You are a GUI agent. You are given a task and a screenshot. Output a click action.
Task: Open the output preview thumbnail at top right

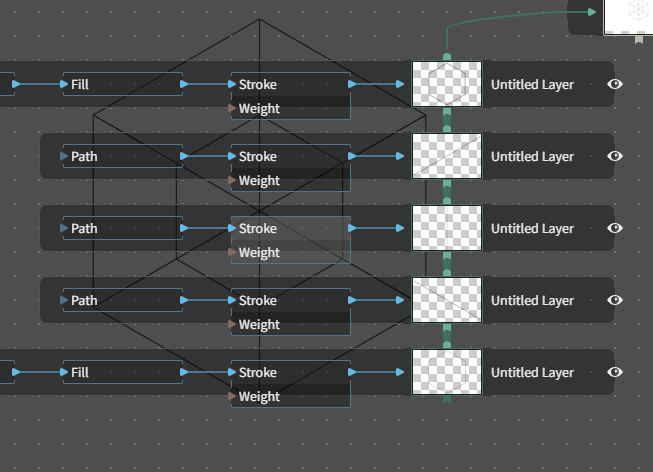pyautogui.click(x=628, y=17)
